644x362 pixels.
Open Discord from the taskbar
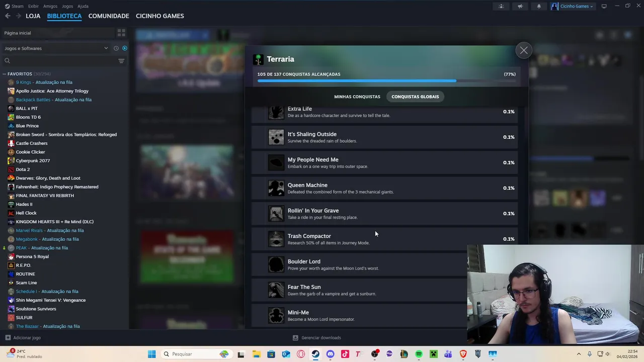click(330, 354)
